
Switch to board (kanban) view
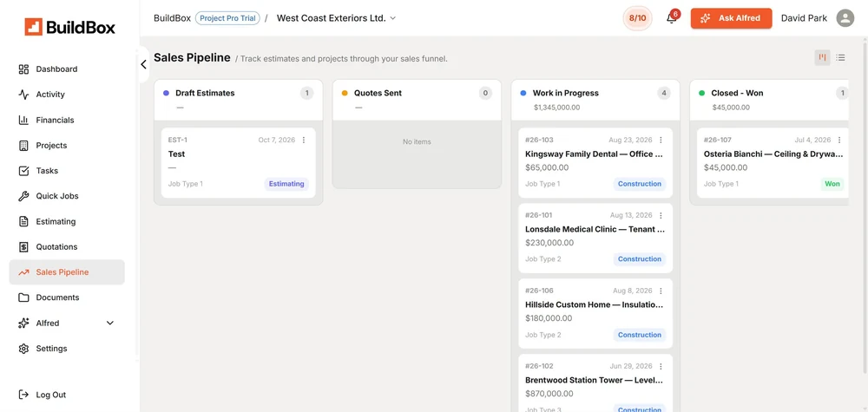pos(823,57)
